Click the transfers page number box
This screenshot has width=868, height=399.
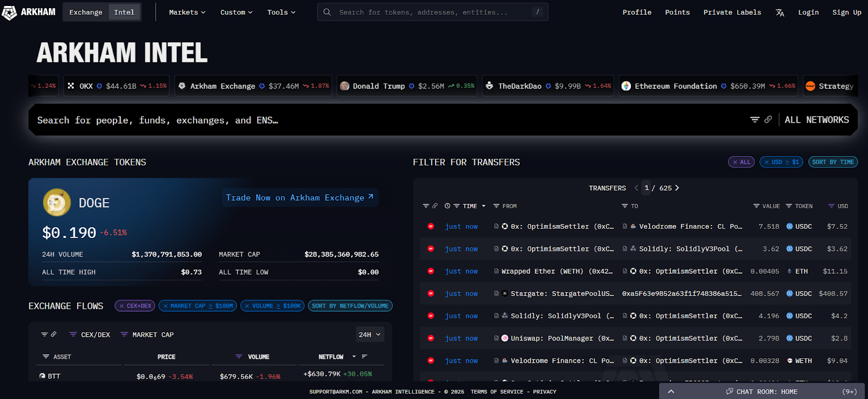click(646, 188)
